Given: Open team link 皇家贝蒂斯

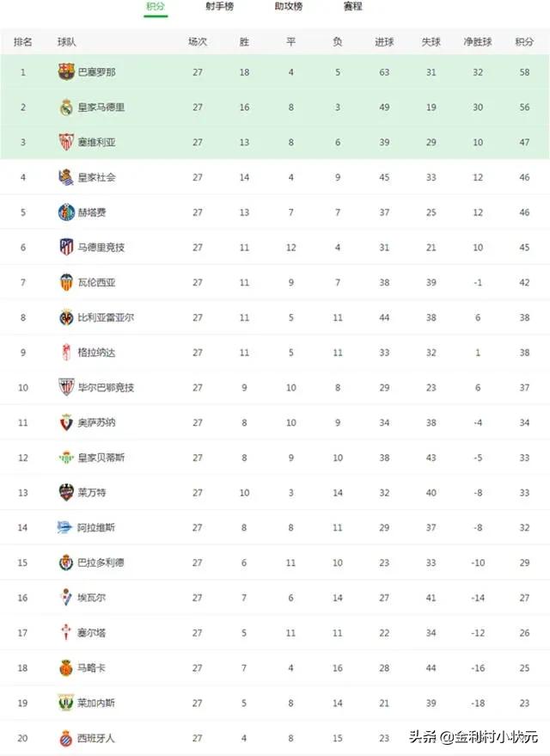Looking at the screenshot, I should click(x=101, y=458).
